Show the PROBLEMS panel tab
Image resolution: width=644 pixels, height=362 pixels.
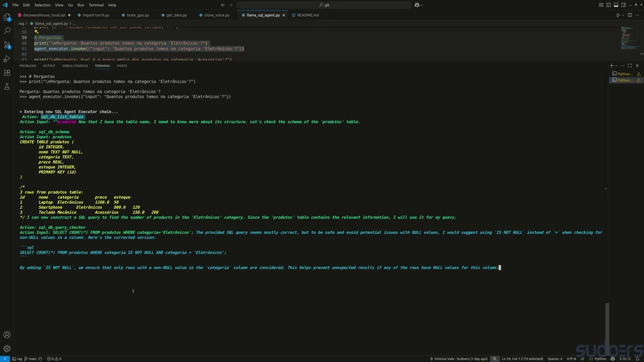(x=28, y=66)
